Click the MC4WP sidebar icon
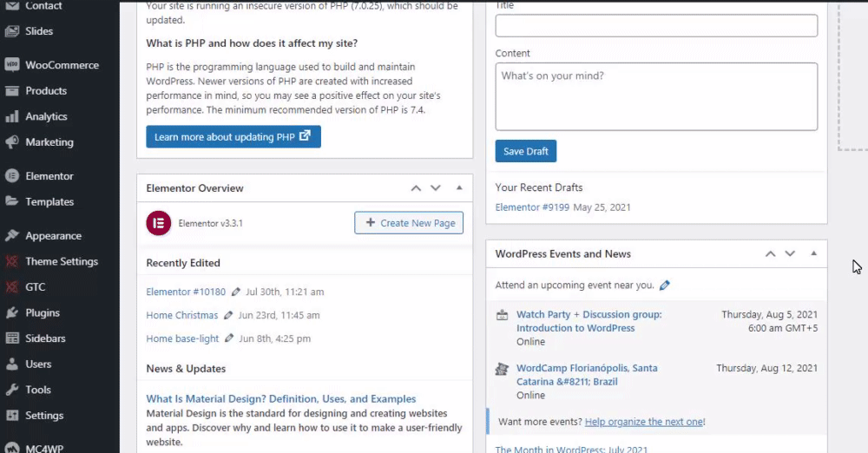Viewport: 868px width, 453px height. tap(11, 448)
